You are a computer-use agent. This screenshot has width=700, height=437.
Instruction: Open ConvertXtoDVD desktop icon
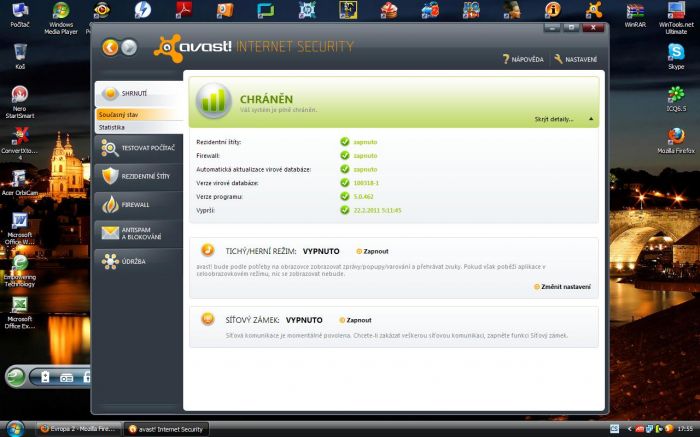point(20,144)
